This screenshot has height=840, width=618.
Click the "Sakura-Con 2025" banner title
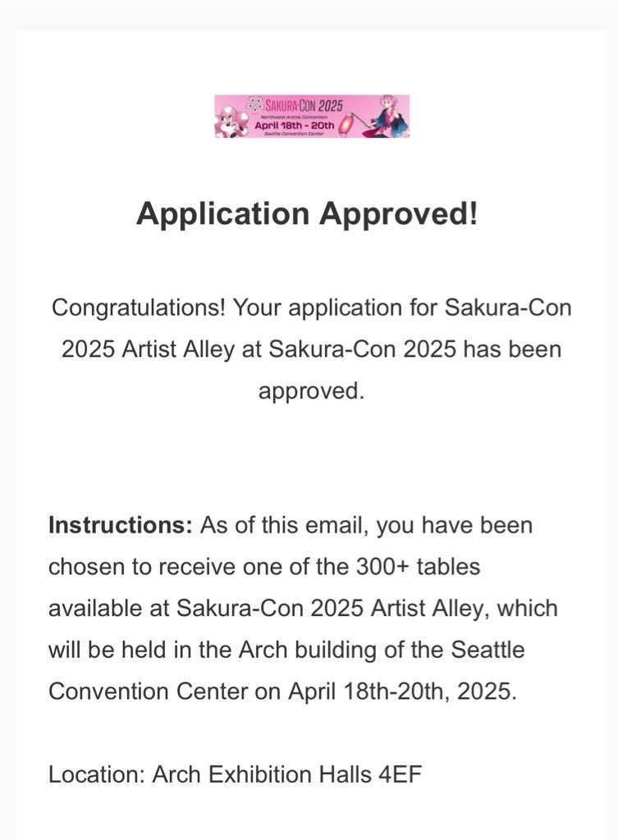coord(304,105)
